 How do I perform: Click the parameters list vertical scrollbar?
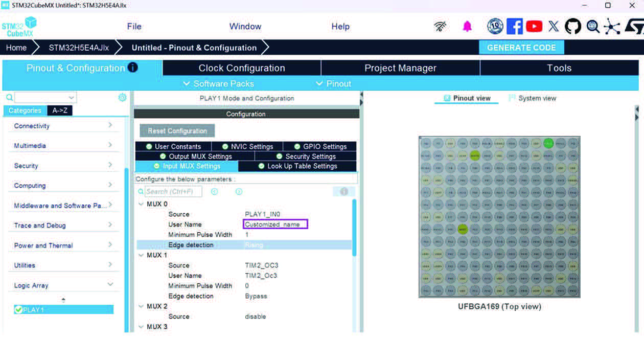[354, 228]
